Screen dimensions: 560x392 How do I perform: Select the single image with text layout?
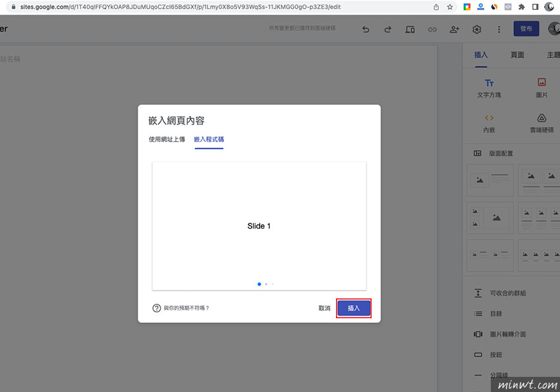tap(490, 181)
